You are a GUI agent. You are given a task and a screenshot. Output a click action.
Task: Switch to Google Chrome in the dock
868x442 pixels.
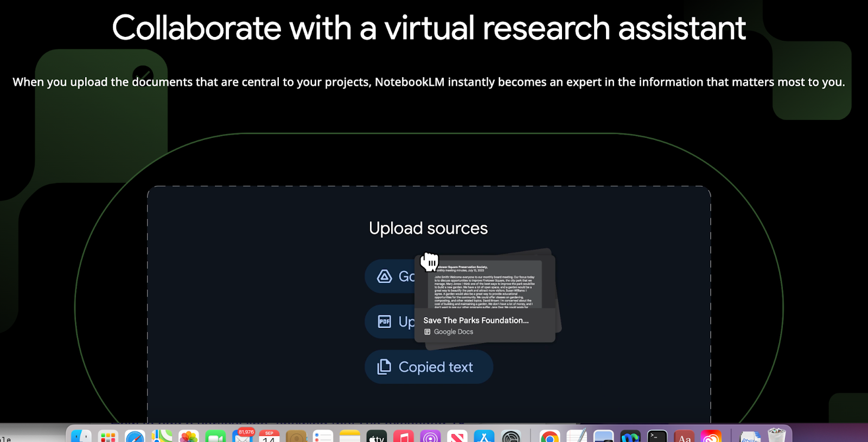[550, 436]
